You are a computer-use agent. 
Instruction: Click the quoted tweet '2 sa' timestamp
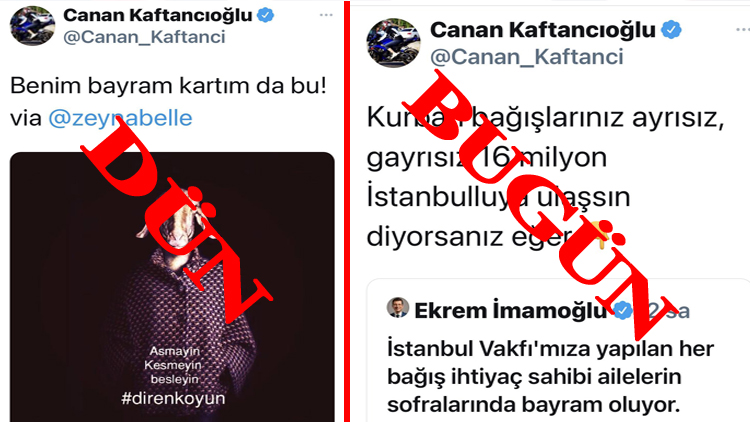coord(668,311)
